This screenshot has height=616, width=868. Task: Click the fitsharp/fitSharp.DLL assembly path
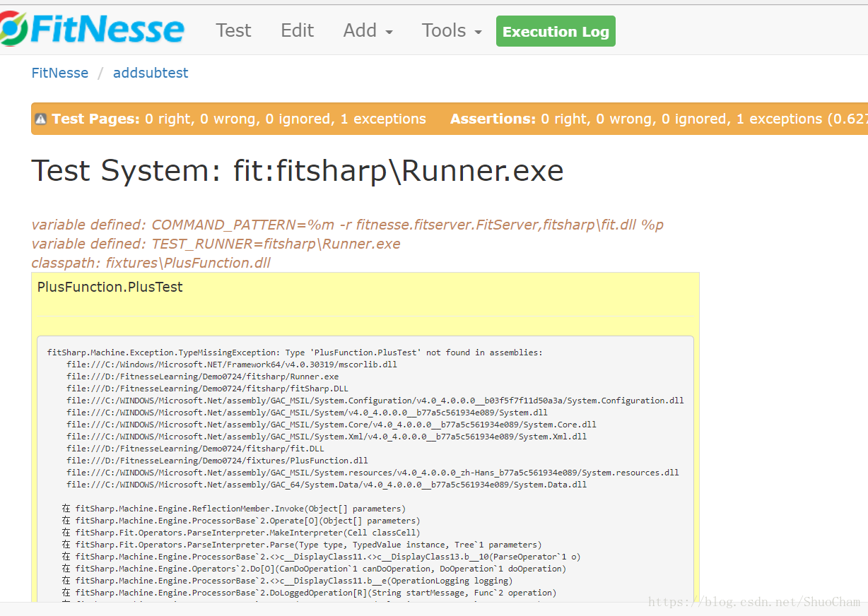click(208, 389)
